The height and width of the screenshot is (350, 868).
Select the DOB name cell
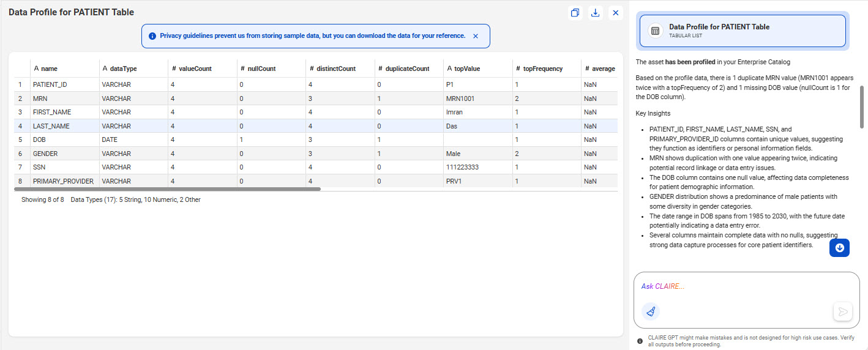[x=64, y=140]
